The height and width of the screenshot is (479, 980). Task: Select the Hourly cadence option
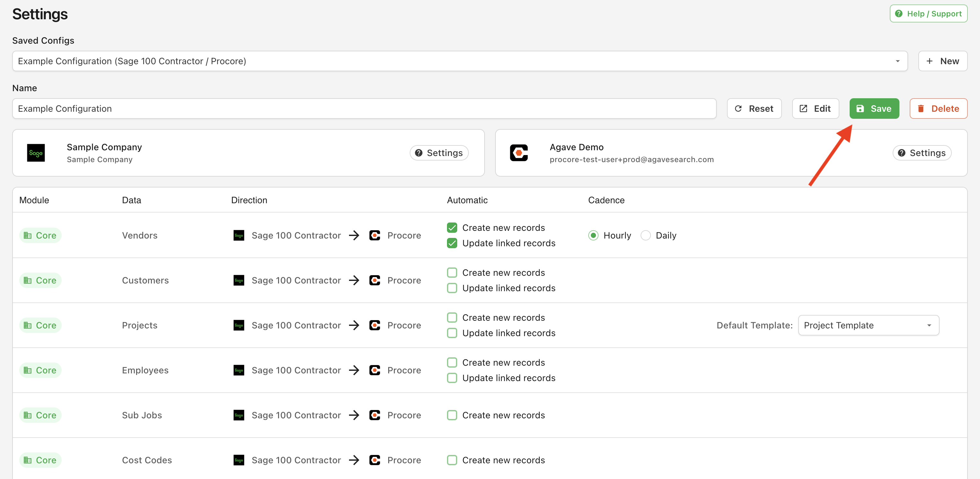(593, 235)
